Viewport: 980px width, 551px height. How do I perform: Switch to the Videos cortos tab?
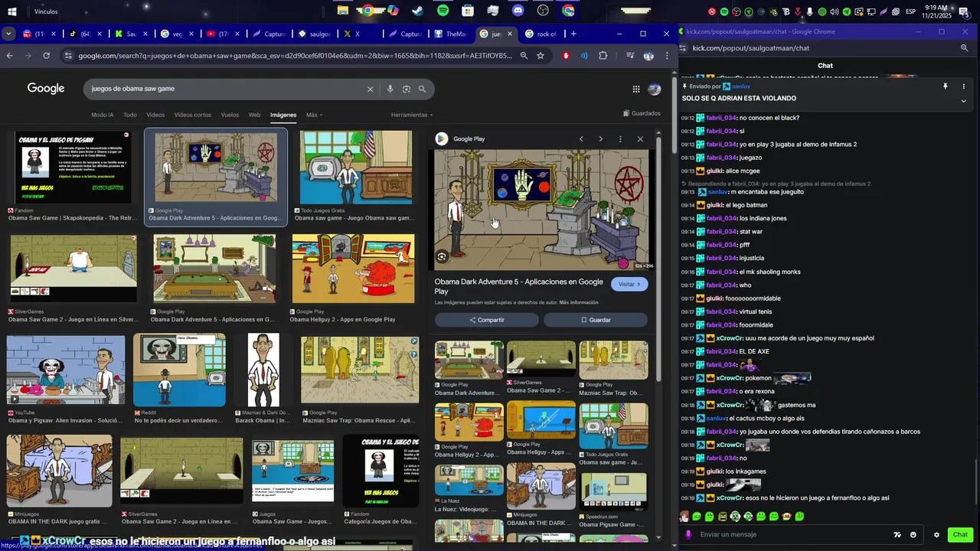pos(193,115)
